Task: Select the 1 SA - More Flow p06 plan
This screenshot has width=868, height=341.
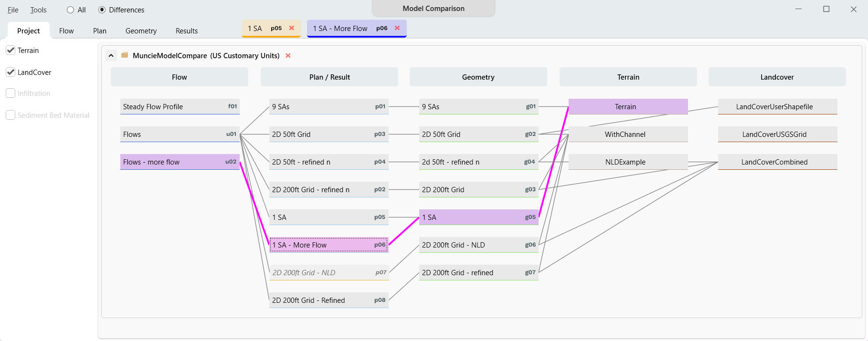Action: [328, 245]
